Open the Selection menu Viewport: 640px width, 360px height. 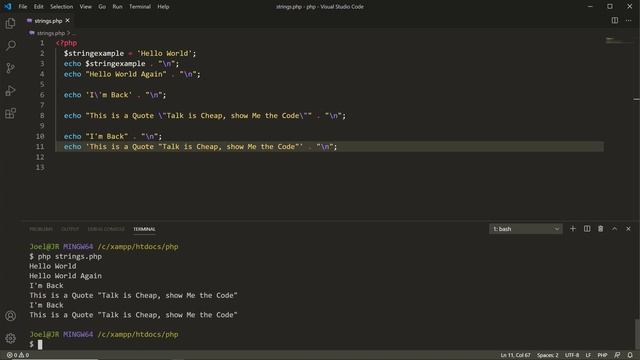[62, 7]
